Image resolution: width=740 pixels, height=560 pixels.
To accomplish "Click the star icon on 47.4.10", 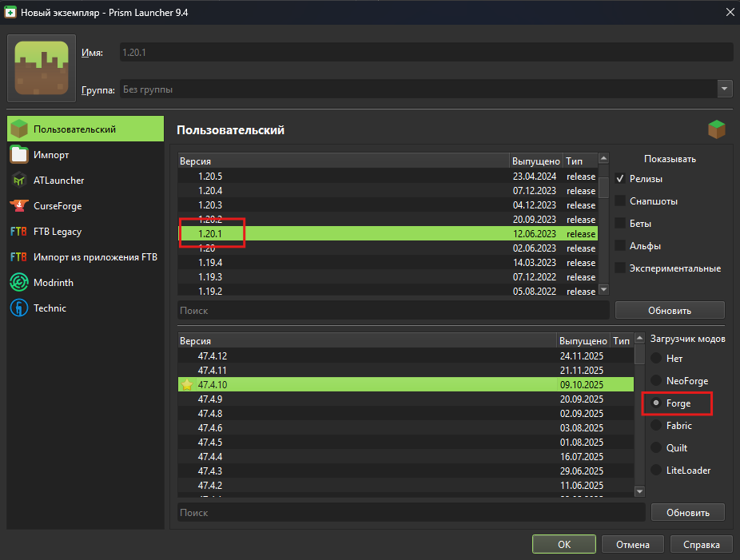I will coord(187,384).
